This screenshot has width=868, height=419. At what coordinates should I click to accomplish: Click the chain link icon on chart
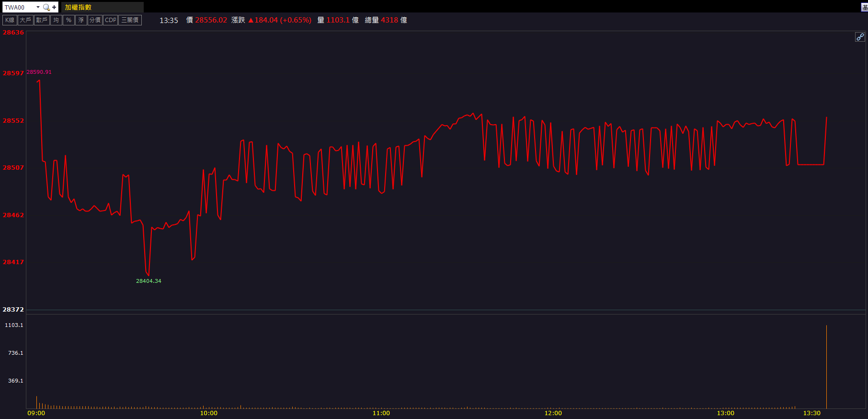click(x=860, y=37)
